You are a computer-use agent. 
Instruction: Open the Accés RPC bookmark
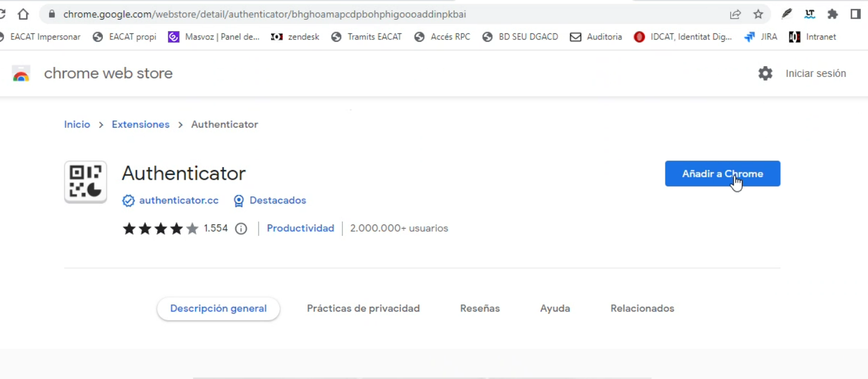tap(442, 37)
